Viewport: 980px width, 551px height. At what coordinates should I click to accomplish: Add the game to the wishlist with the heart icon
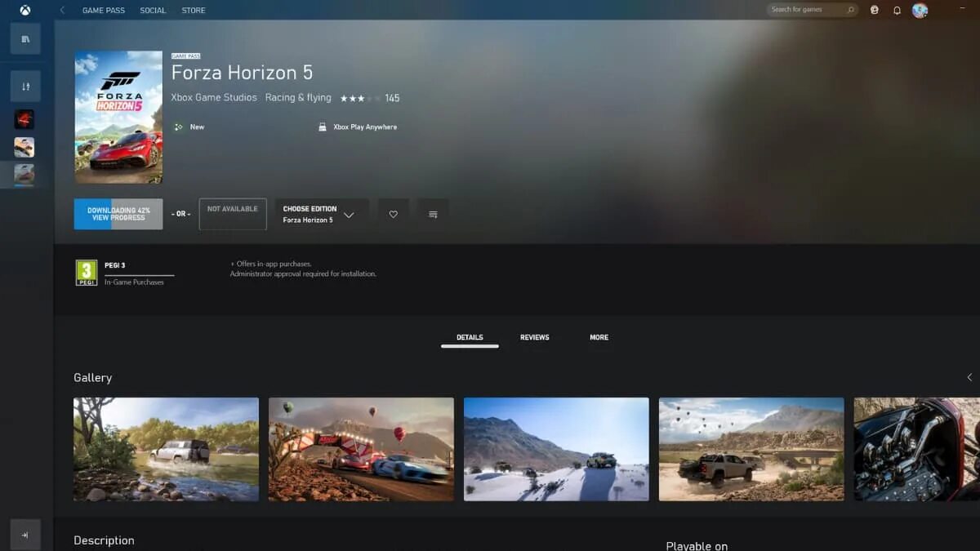[x=393, y=214]
